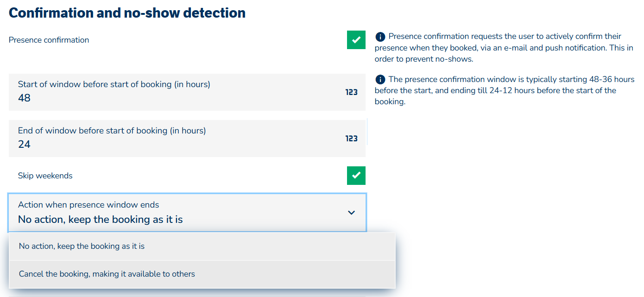Focus the 'End of window before start' label
Screen dimensions: 644x297
[112, 131]
